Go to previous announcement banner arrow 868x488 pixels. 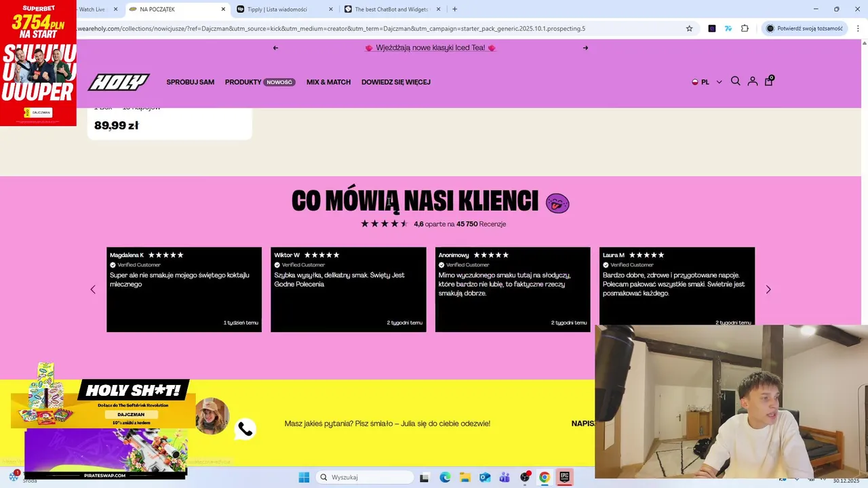(x=275, y=48)
